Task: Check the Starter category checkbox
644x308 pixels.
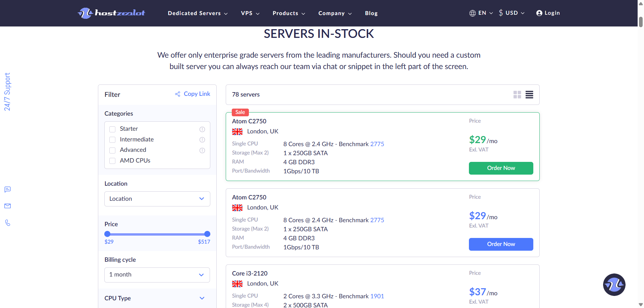Action: [x=112, y=129]
